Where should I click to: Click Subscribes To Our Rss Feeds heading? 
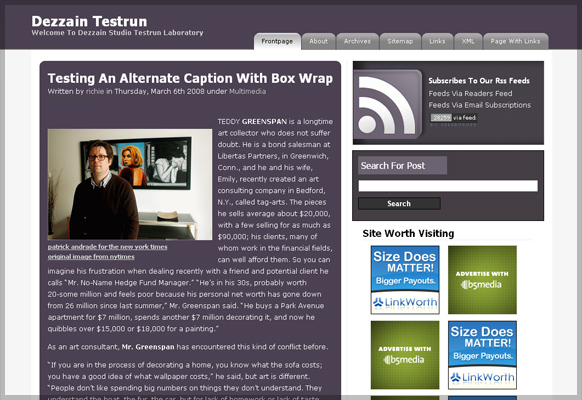(479, 81)
